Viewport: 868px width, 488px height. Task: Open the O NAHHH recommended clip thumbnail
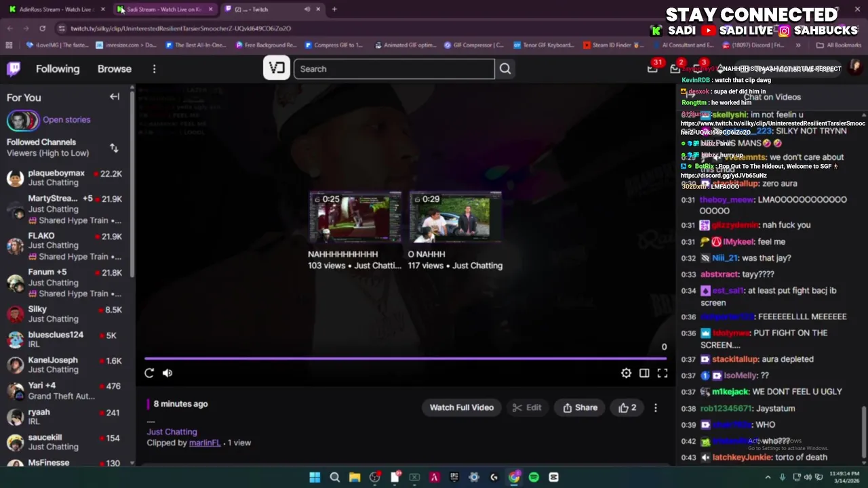455,218
